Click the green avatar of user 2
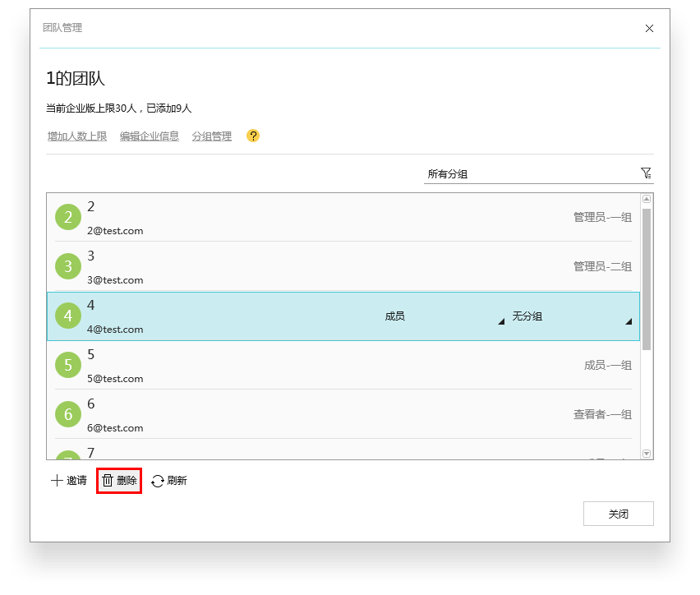Screen dimensions: 700x595 68,217
